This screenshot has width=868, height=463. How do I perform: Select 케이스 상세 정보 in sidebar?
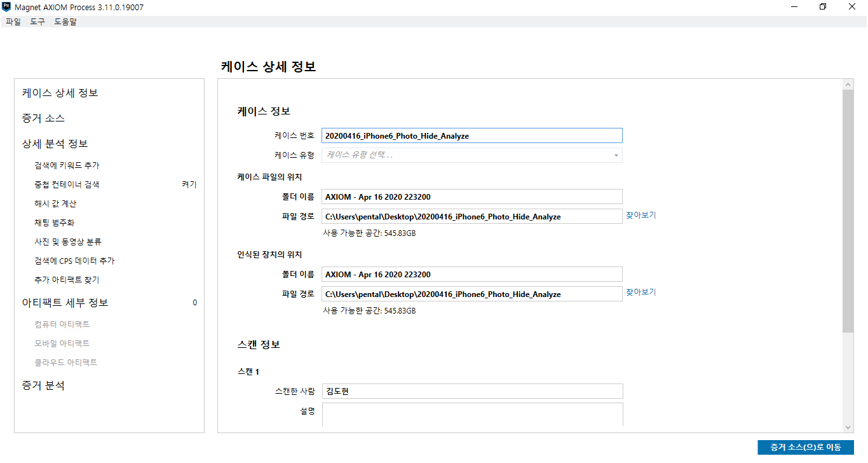(60, 93)
